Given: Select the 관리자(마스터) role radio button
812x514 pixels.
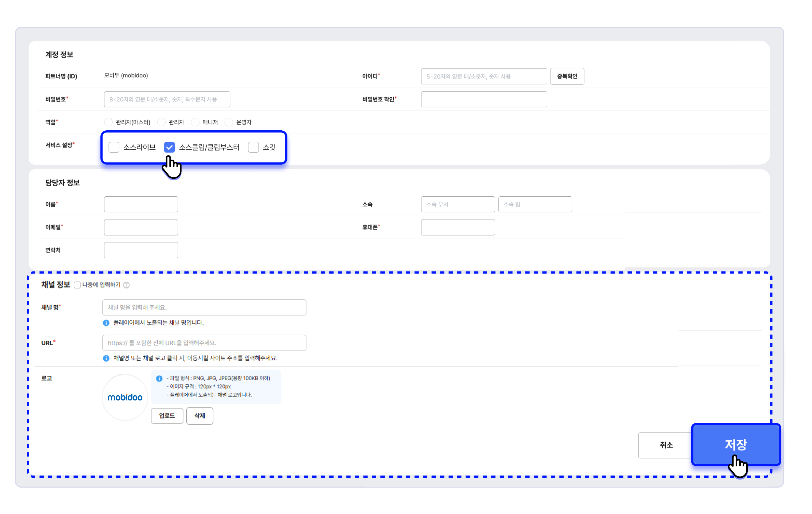Looking at the screenshot, I should (108, 122).
